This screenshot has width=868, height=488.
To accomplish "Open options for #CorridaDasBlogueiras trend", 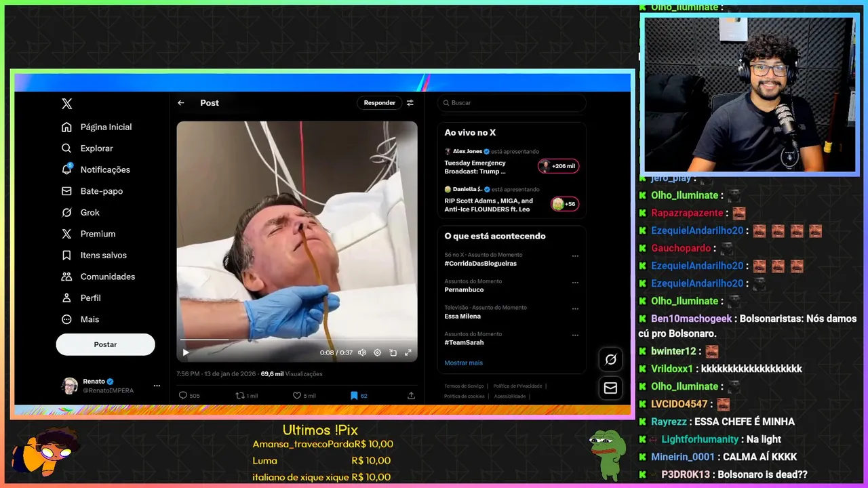I will pyautogui.click(x=575, y=256).
